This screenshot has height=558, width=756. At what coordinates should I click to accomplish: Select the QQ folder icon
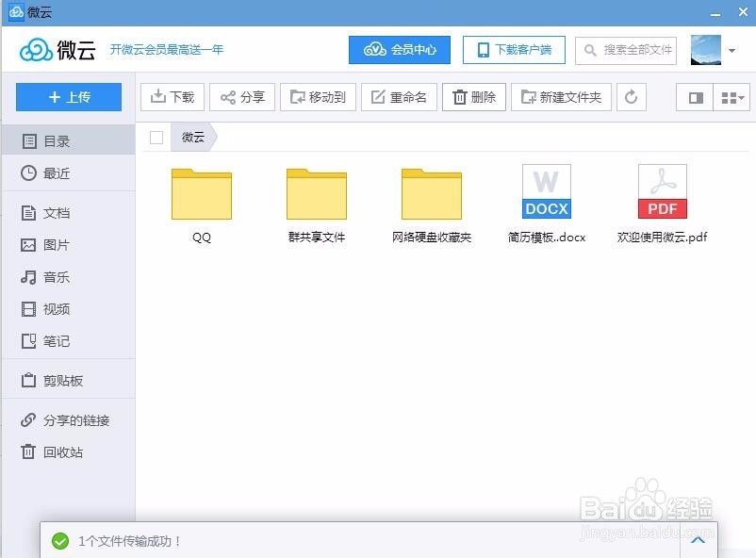coord(202,193)
